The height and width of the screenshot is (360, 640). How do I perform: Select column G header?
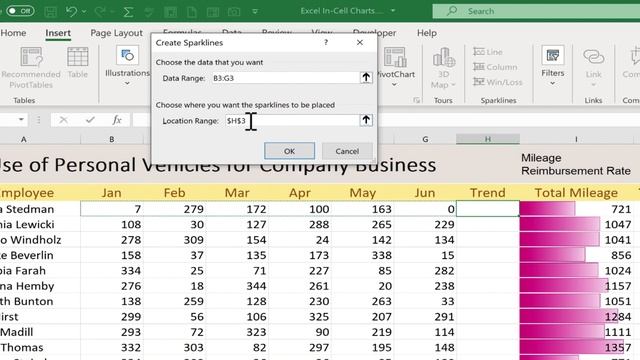click(425, 139)
